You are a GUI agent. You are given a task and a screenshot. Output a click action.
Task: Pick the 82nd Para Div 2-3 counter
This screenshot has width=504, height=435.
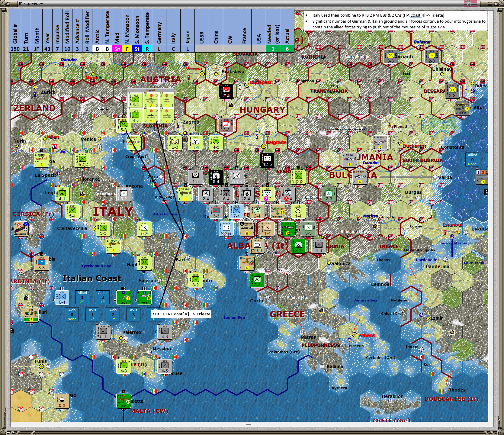[x=298, y=246]
